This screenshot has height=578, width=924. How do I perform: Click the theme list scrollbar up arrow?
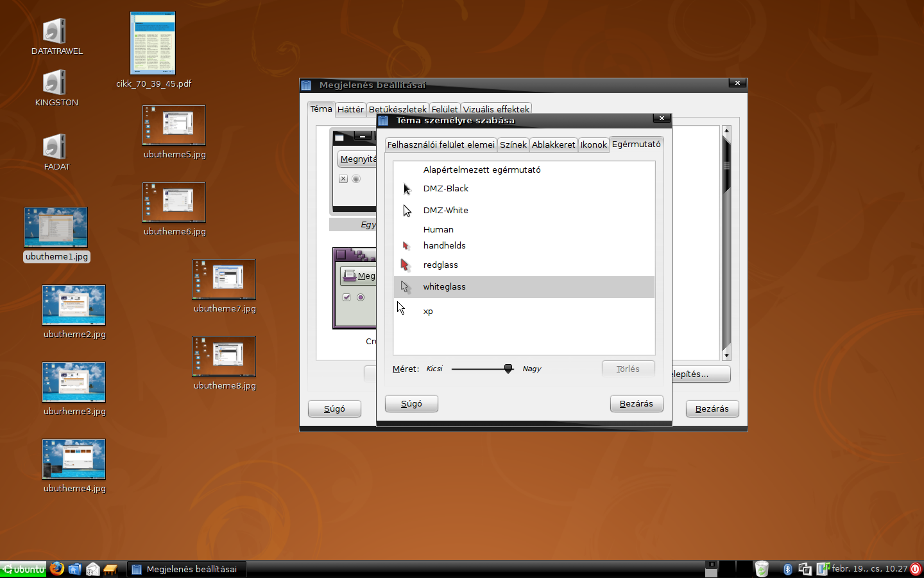pyautogui.click(x=726, y=130)
